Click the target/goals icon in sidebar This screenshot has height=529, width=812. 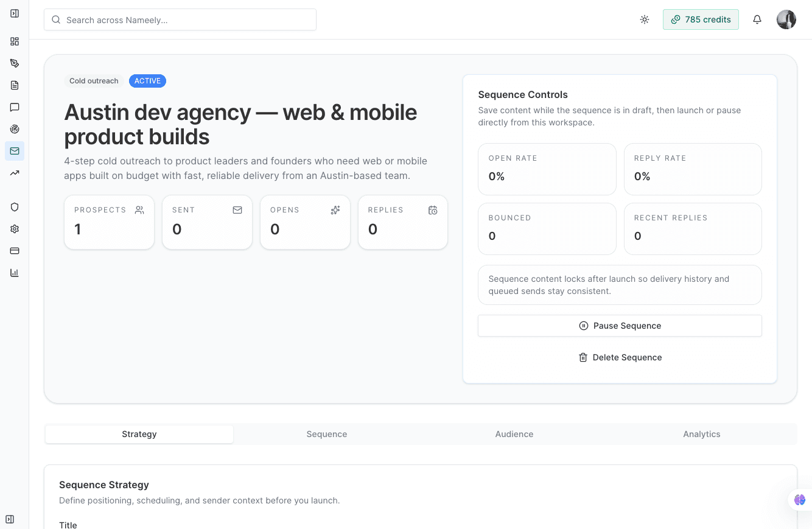(15, 128)
